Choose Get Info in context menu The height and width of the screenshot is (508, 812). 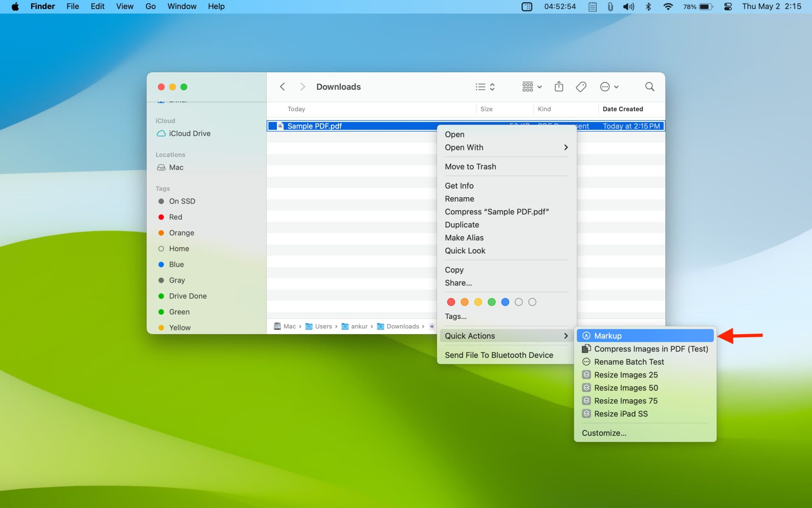[x=506, y=186]
